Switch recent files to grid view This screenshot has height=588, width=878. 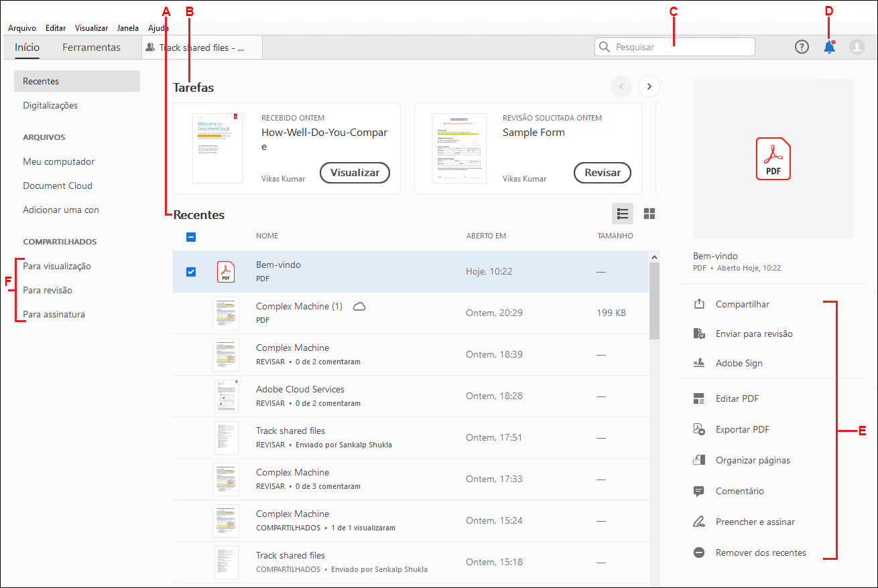coord(649,213)
